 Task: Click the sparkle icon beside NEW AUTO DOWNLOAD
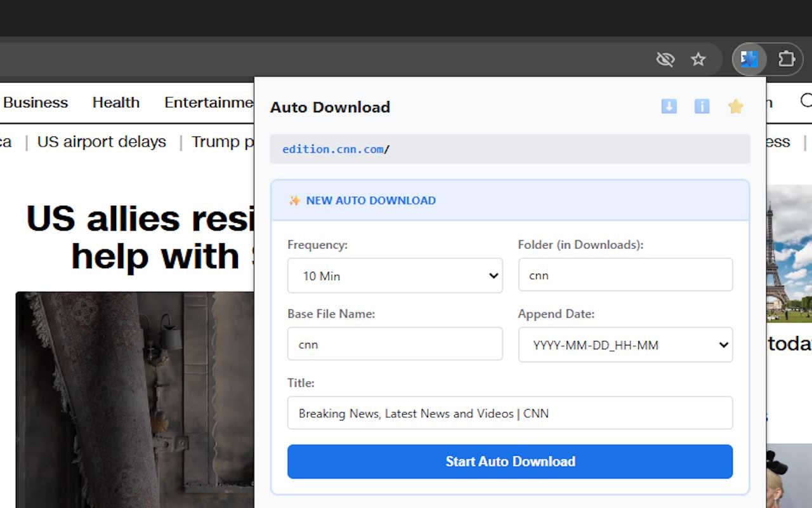pyautogui.click(x=294, y=201)
